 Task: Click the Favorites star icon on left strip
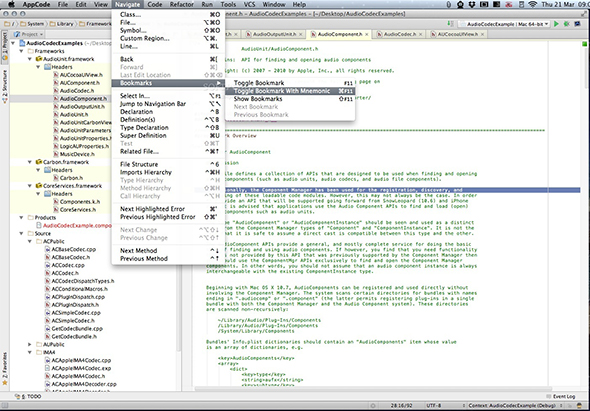point(5,382)
